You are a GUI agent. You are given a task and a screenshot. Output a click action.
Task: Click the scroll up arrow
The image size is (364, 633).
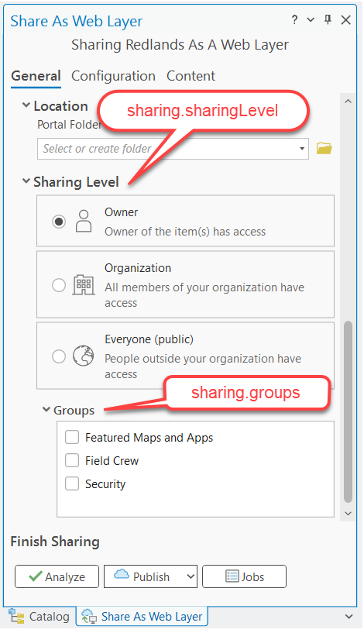click(x=348, y=101)
